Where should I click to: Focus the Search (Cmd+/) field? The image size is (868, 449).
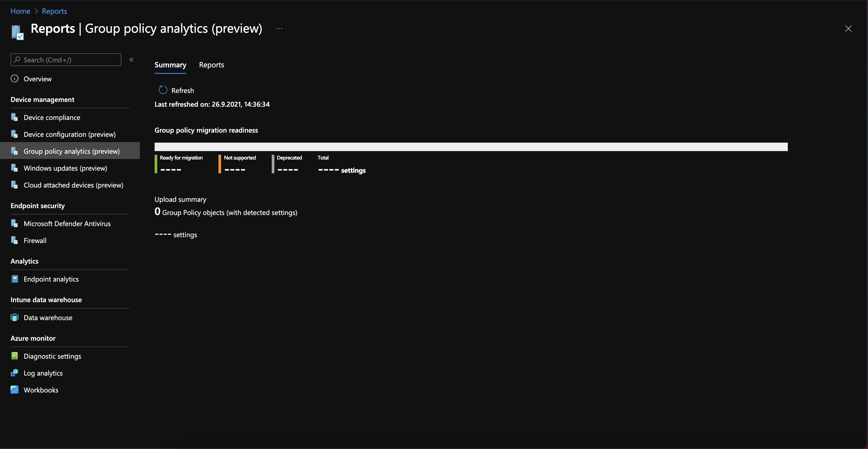coord(66,60)
